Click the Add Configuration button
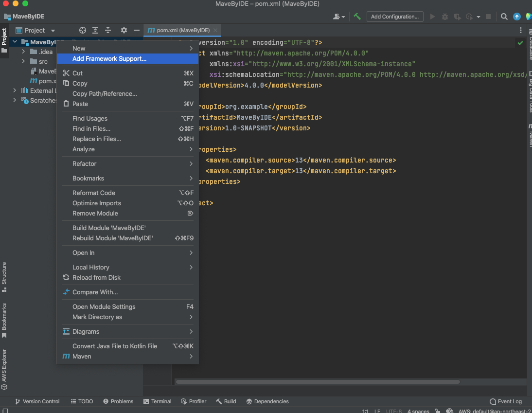The image size is (532, 413). coord(395,16)
